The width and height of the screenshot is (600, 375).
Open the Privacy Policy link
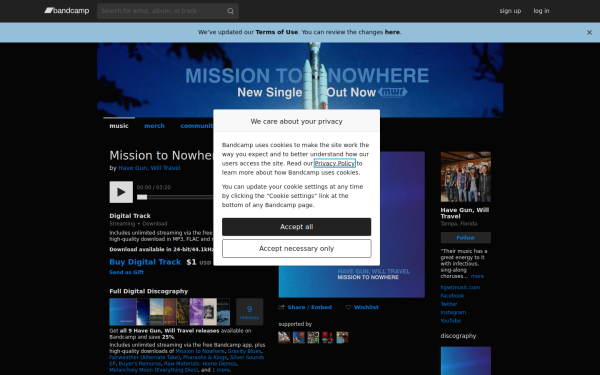[334, 163]
